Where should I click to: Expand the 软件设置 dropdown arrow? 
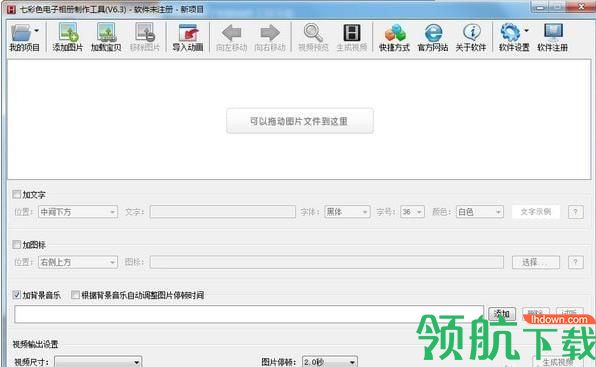point(526,30)
